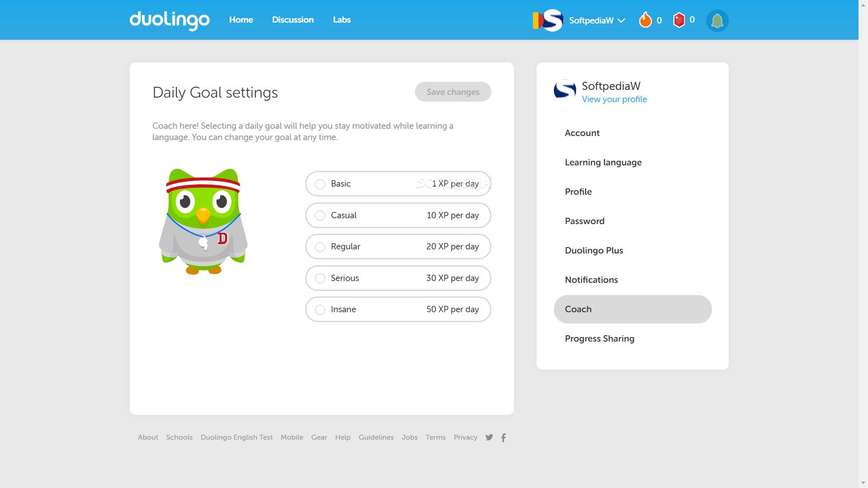The height and width of the screenshot is (488, 868).
Task: Open the Notifications settings
Action: 592,279
